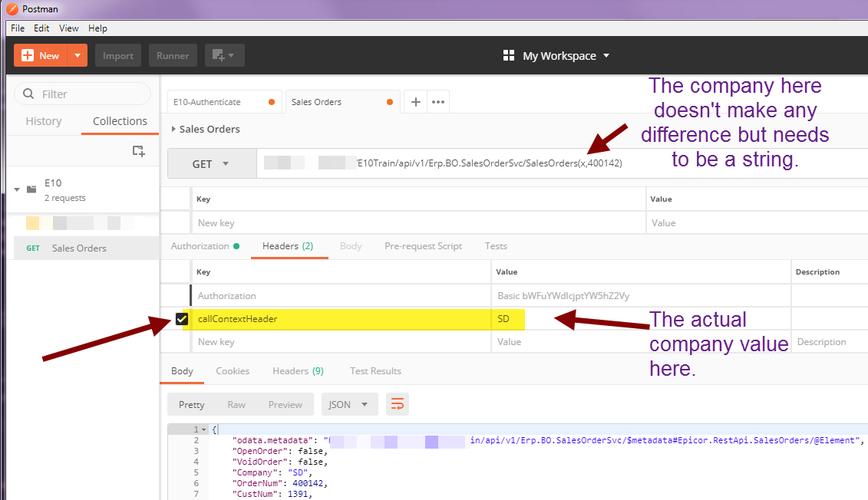The height and width of the screenshot is (500, 868).
Task: Click the "CustNum": 1391 response line
Action: [272, 494]
